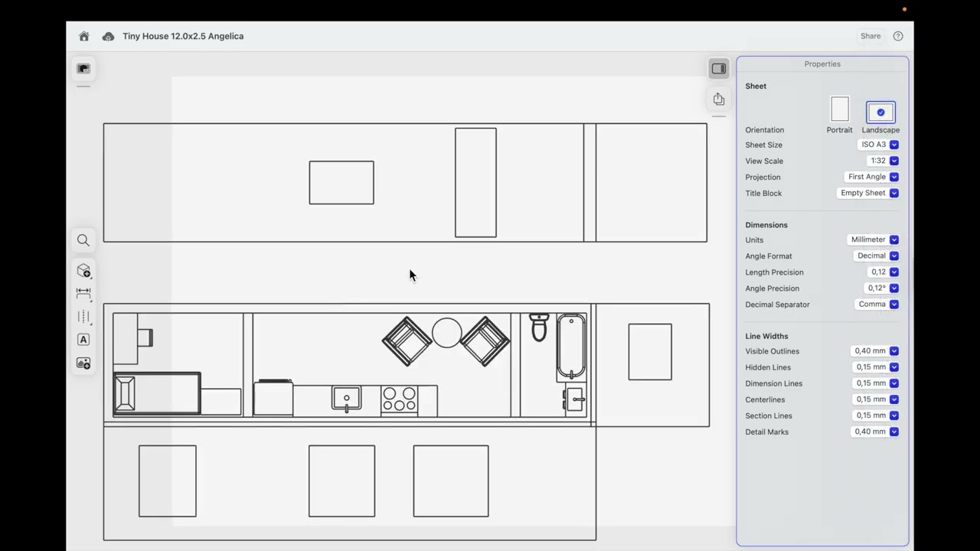
Task: Click the Dimensions section heading
Action: pos(766,225)
